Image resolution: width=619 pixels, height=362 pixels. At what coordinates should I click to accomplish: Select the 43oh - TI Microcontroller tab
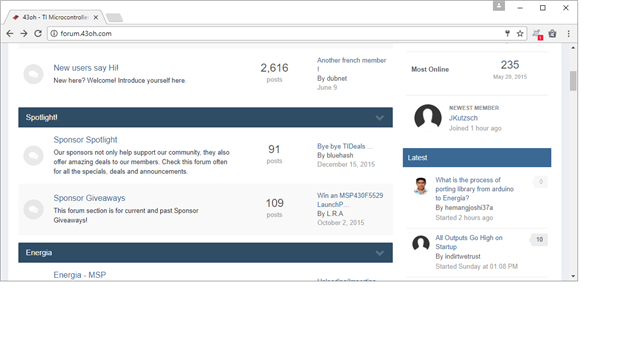click(54, 17)
